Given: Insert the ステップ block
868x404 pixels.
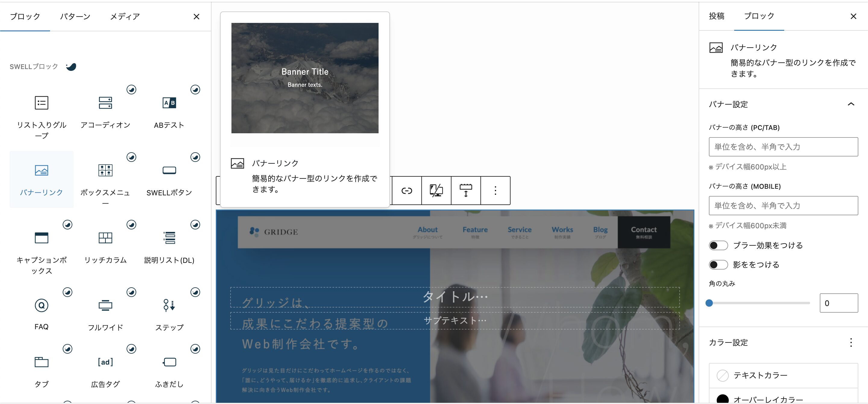Looking at the screenshot, I should pos(169,306).
